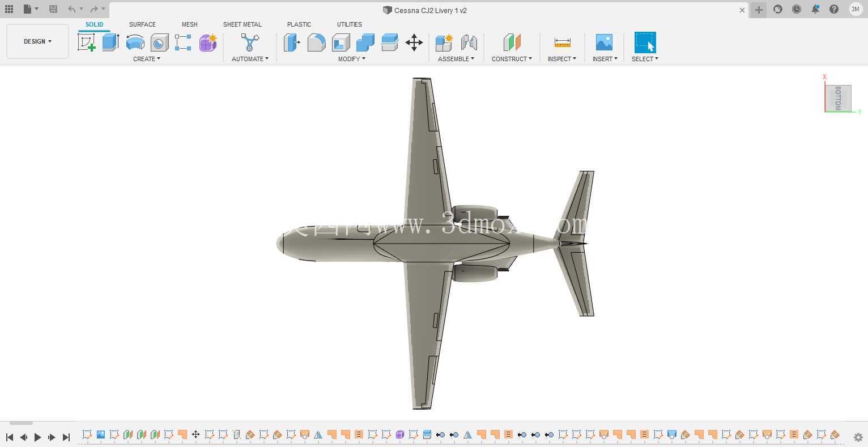The height and width of the screenshot is (447, 868).
Task: Play the timeline history
Action: tap(37, 437)
